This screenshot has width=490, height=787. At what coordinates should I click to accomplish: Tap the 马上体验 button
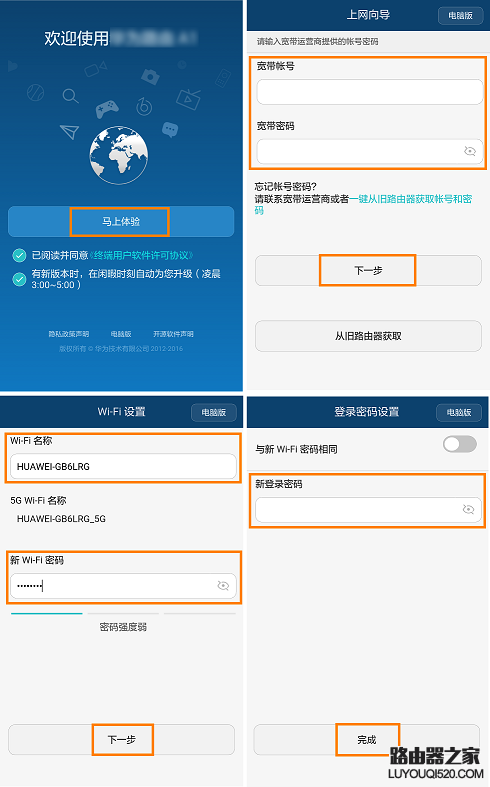121,221
